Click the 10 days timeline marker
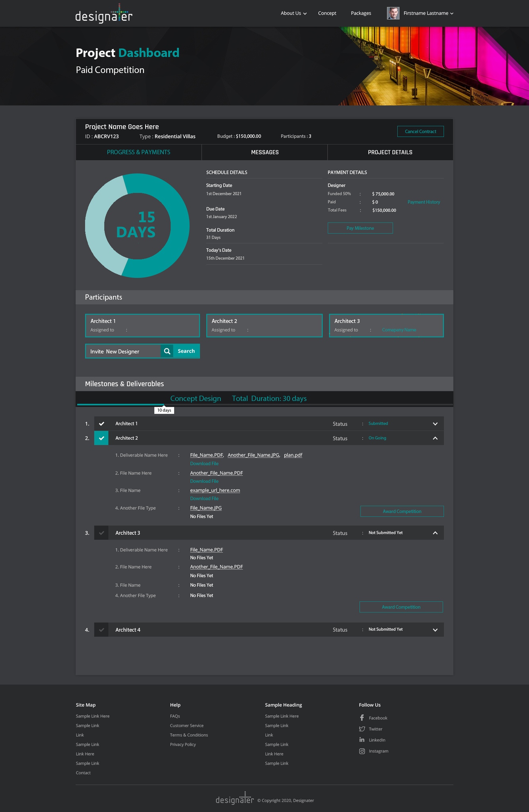The height and width of the screenshot is (812, 529). tap(164, 410)
